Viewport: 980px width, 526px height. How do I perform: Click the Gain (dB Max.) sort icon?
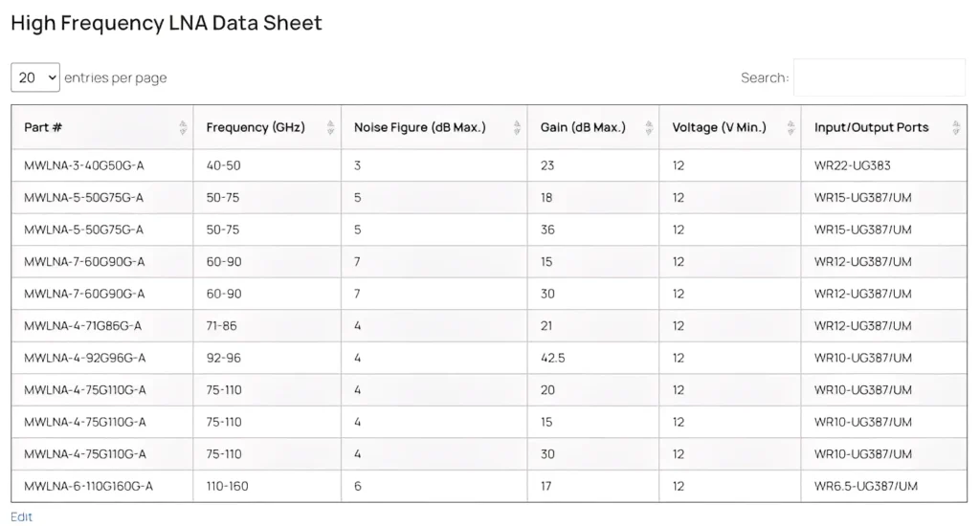click(649, 127)
